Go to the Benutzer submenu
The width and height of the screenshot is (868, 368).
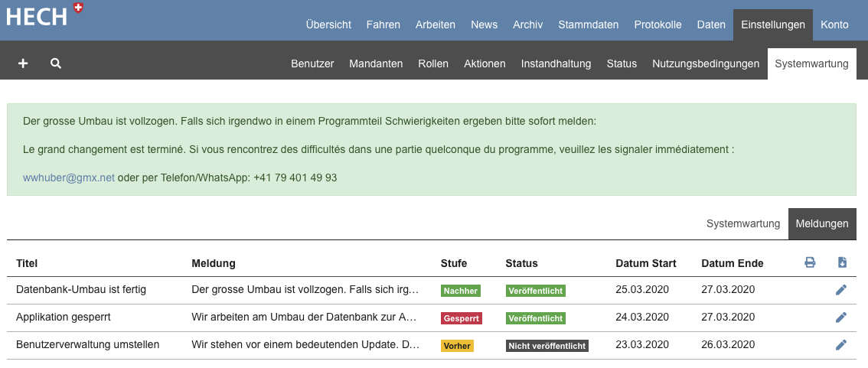click(x=312, y=64)
